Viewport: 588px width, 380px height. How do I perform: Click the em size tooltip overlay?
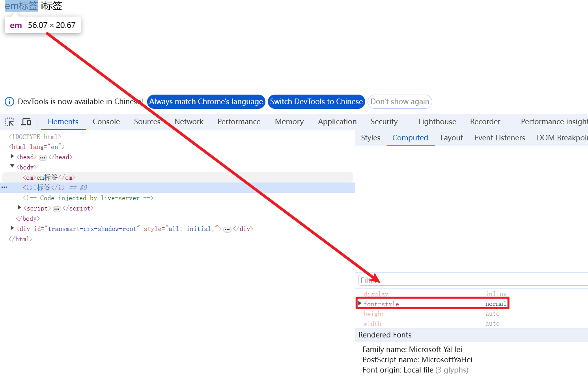pos(43,25)
